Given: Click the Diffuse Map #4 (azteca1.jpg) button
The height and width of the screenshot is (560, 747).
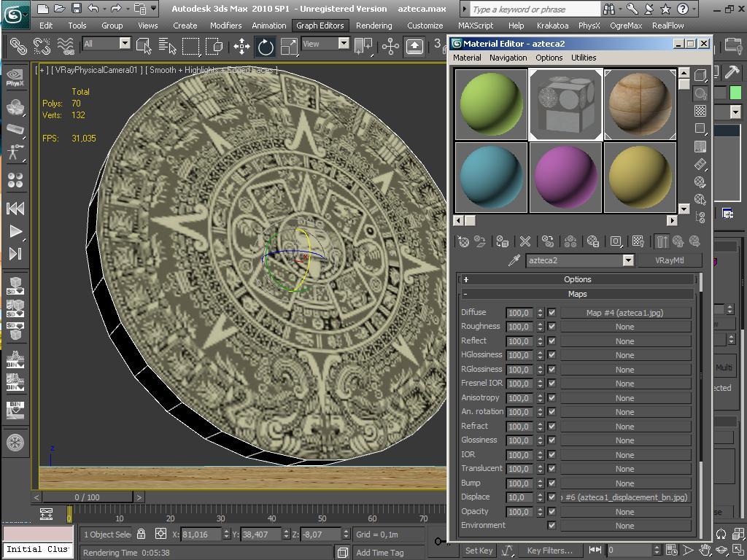Looking at the screenshot, I should [625, 312].
